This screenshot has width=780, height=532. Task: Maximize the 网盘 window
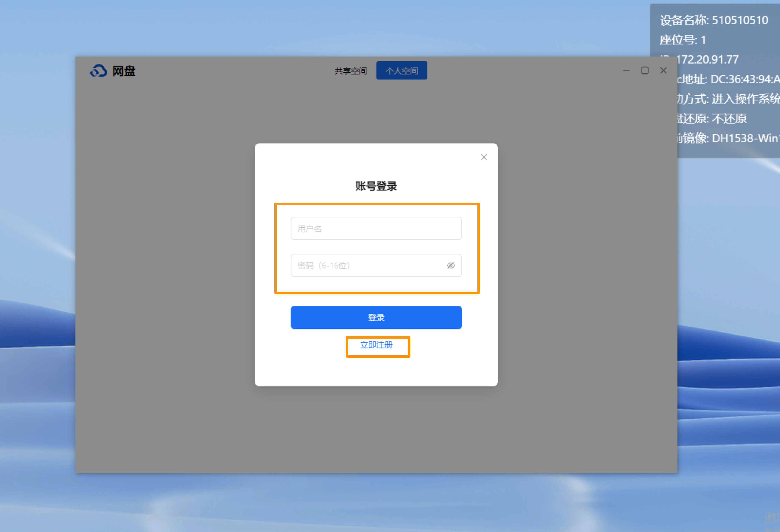click(x=645, y=70)
